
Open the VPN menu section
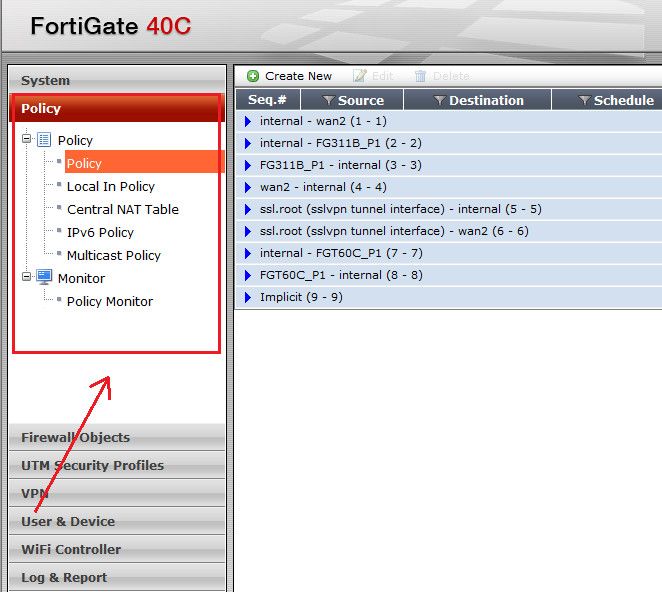click(117, 493)
